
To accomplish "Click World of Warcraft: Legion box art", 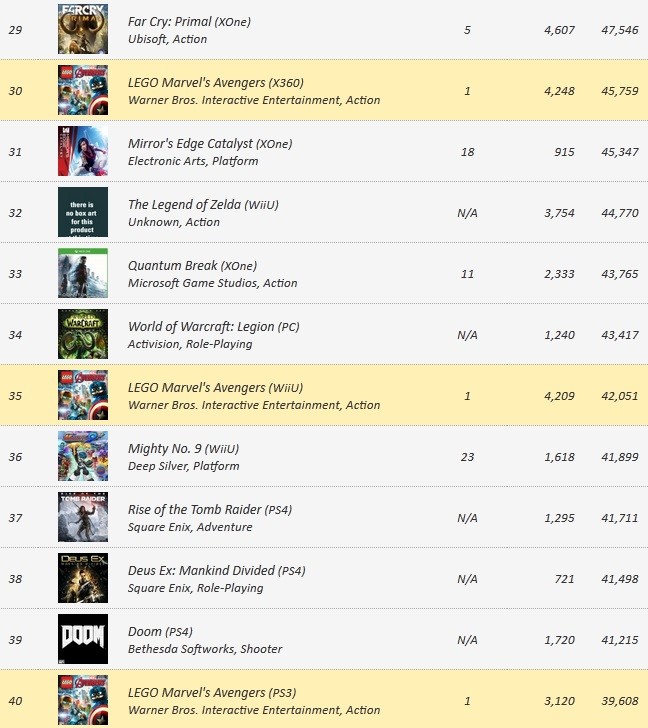I will (83, 334).
